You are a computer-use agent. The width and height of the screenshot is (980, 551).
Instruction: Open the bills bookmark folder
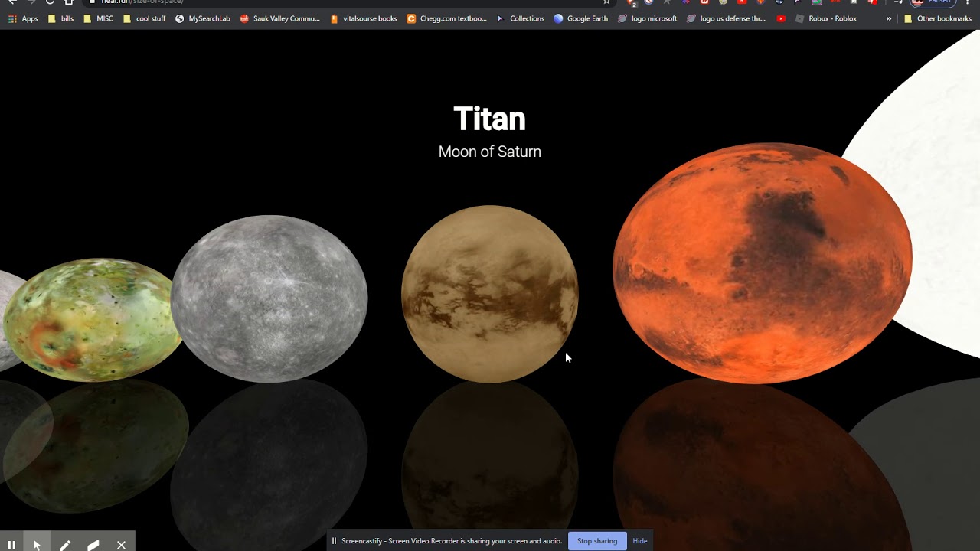coord(60,18)
